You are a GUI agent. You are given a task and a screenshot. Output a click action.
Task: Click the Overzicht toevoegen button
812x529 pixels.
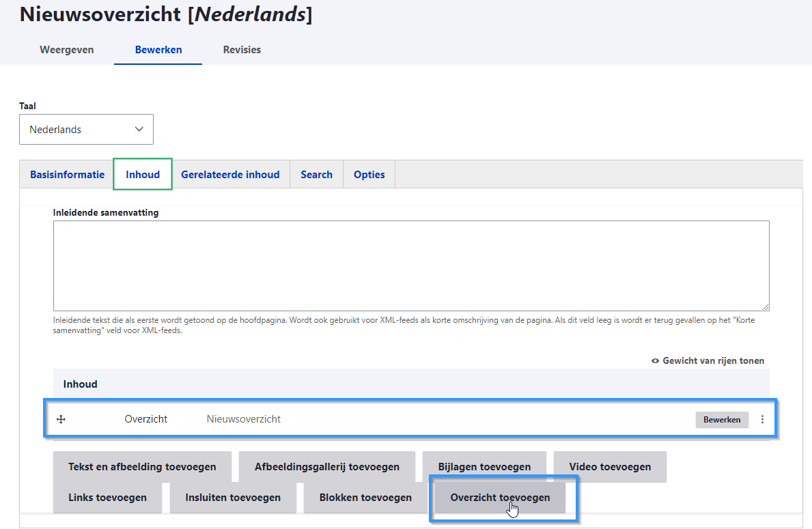(x=500, y=498)
